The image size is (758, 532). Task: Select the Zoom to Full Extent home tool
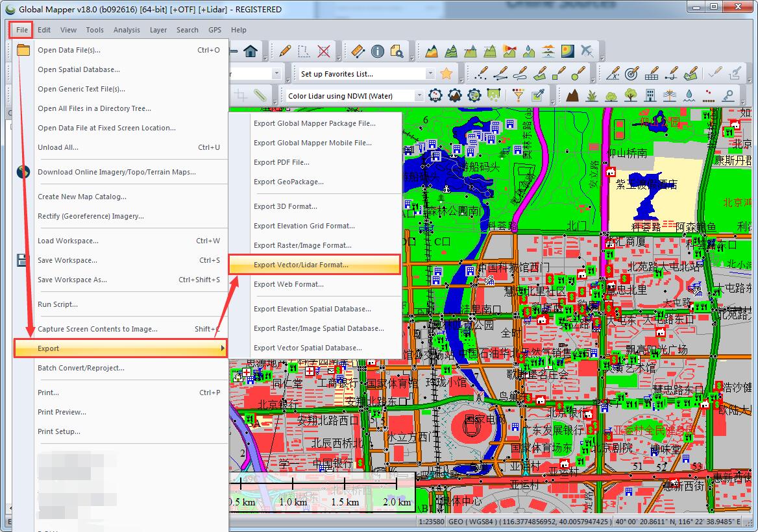[250, 51]
